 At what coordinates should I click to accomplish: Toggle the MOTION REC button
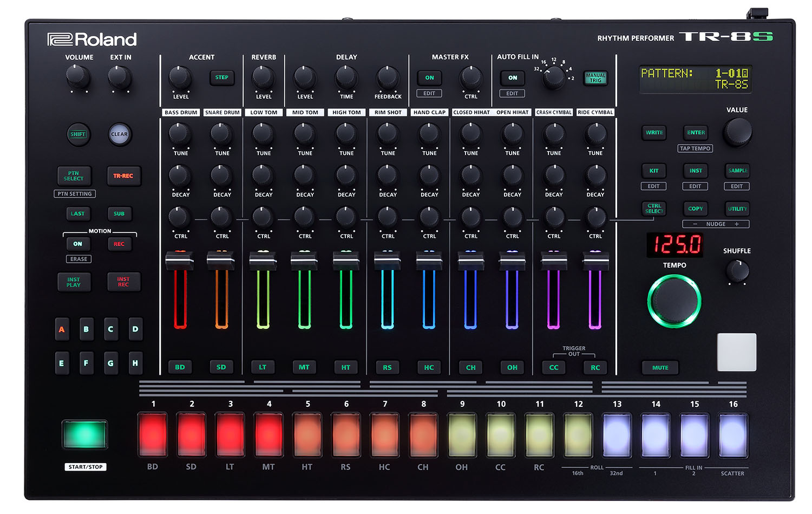tap(119, 244)
